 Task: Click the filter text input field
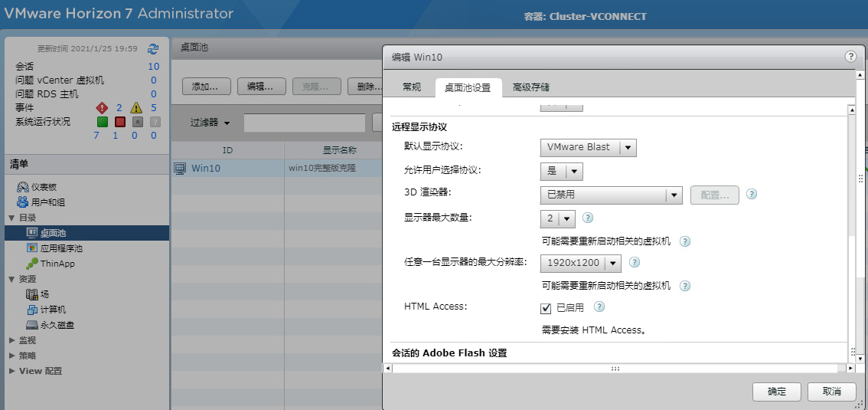(x=305, y=123)
